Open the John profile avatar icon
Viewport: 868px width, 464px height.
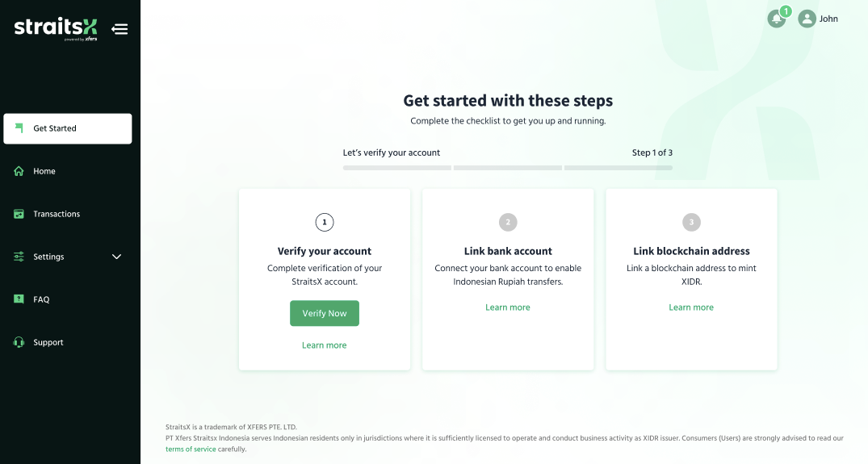(807, 19)
